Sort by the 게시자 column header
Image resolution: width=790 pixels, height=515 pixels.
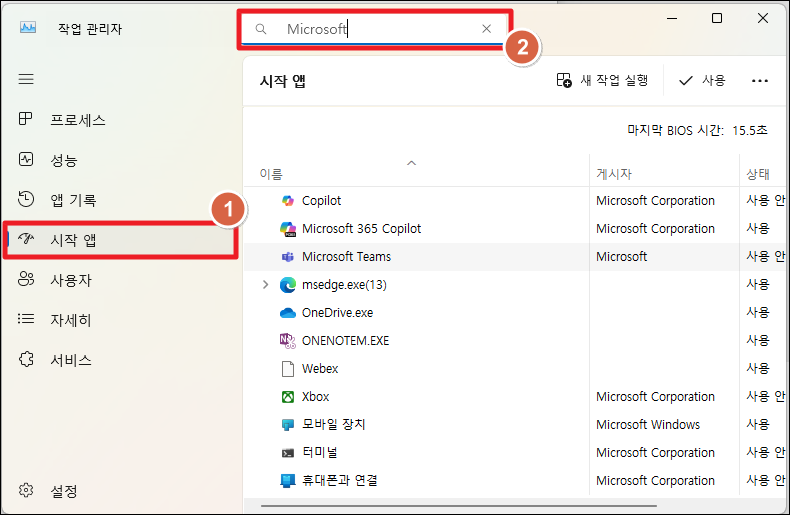pyautogui.click(x=614, y=174)
